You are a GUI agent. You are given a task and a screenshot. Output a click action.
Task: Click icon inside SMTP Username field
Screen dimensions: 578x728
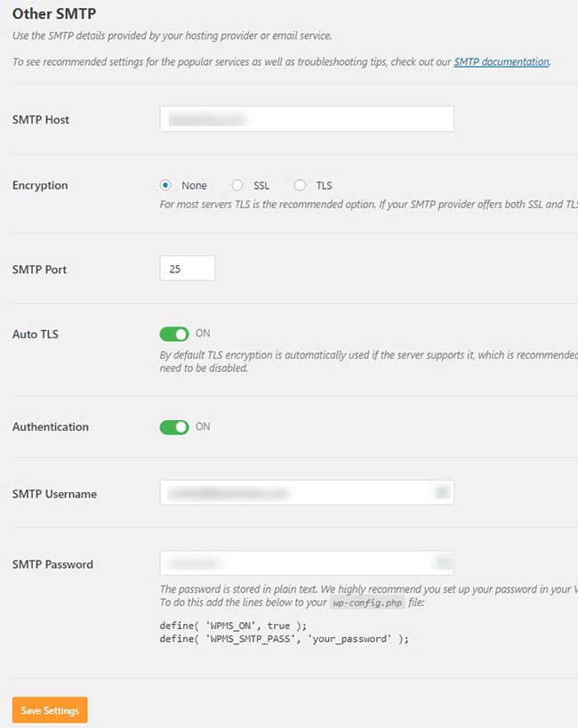[441, 492]
